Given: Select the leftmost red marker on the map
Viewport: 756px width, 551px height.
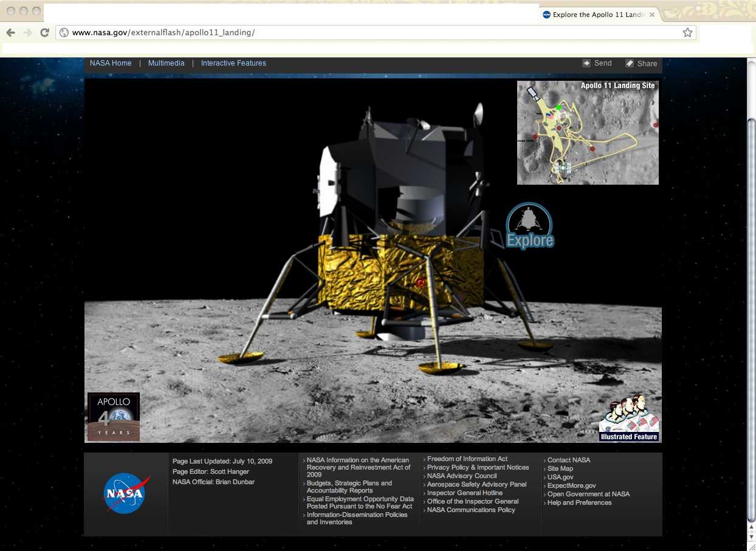Looking at the screenshot, I should tap(535, 137).
